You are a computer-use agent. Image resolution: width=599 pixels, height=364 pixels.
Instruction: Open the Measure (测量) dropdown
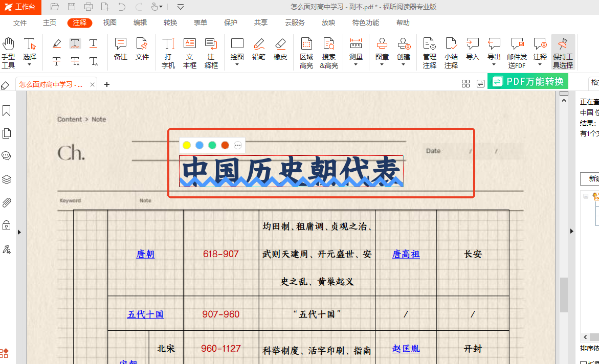click(356, 64)
